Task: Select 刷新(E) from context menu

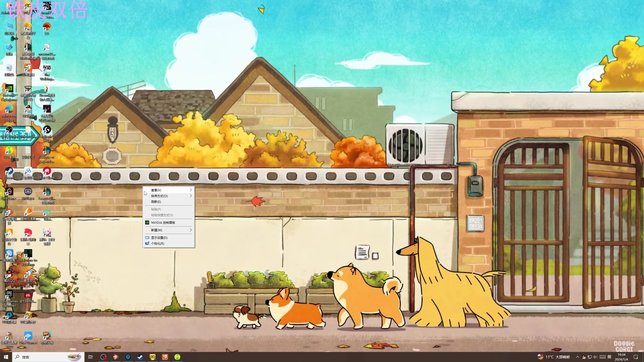Action: 156,202
